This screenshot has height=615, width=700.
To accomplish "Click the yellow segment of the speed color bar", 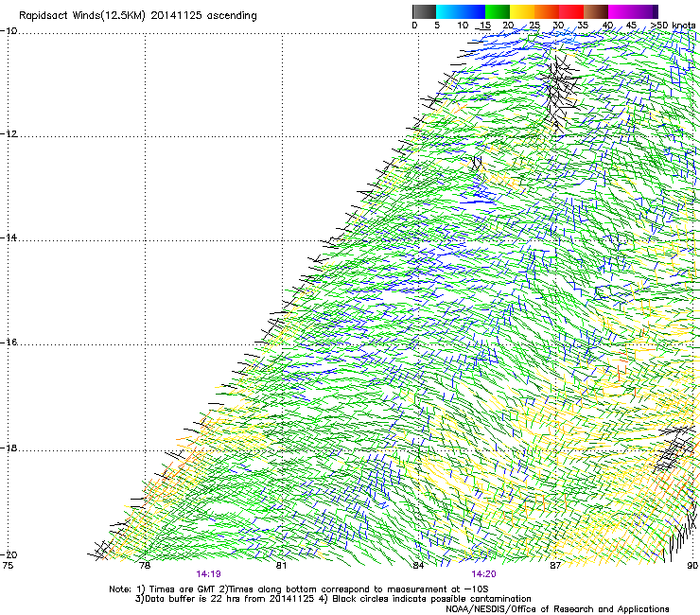I will pos(522,11).
